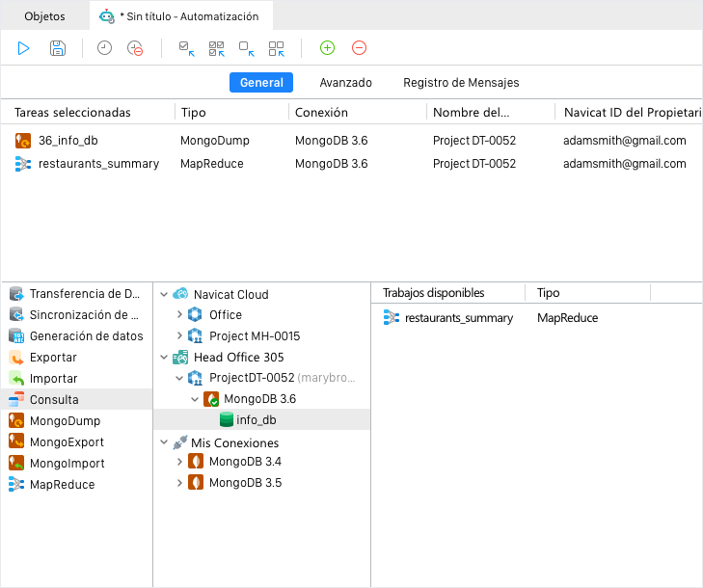
Task: Click the Select All checkbox toolbar icon
Action: point(187,47)
